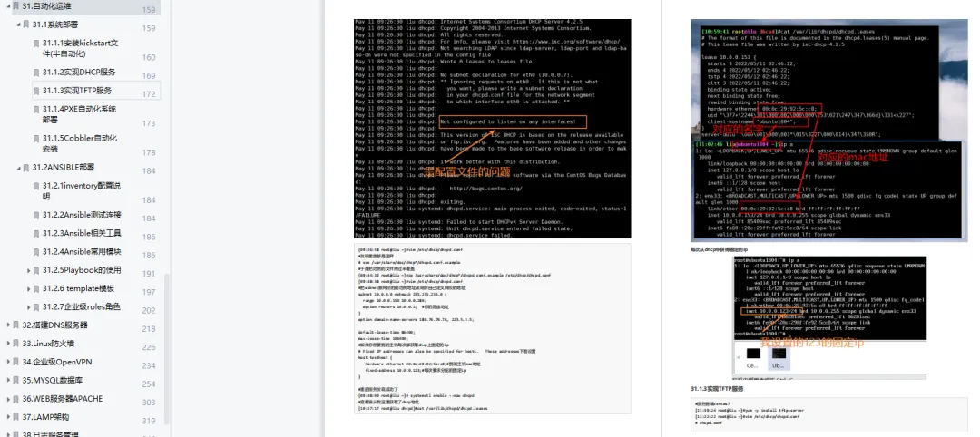Jump to 31.2.1inventory配置说明 bookmark
The height and width of the screenshot is (437, 980).
(x=82, y=191)
